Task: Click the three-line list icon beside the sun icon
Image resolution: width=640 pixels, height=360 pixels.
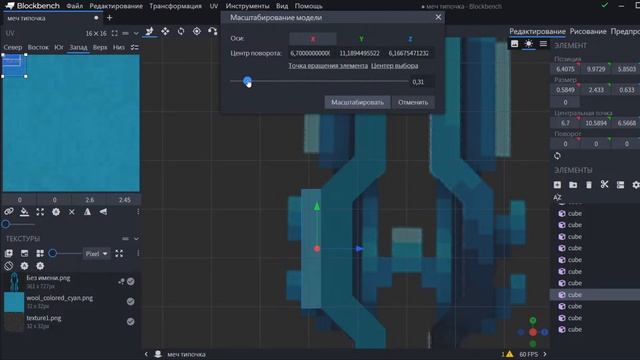Action: click(x=543, y=44)
